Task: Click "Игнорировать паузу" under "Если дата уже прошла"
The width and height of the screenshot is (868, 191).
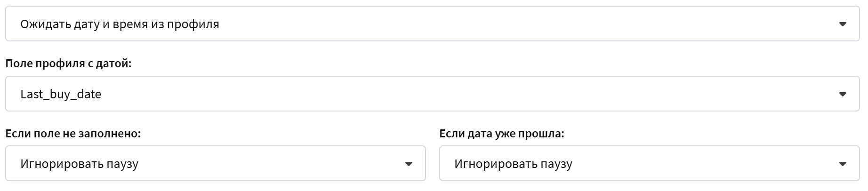Action: (x=513, y=164)
